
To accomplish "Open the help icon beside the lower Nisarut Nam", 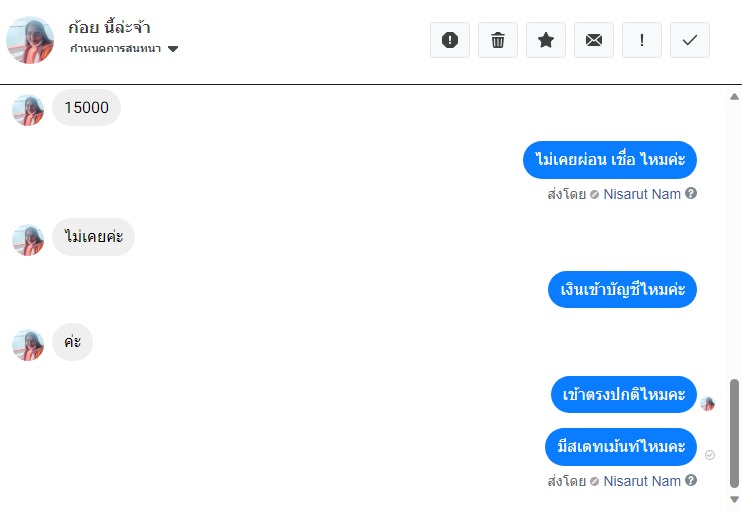I will tap(691, 480).
